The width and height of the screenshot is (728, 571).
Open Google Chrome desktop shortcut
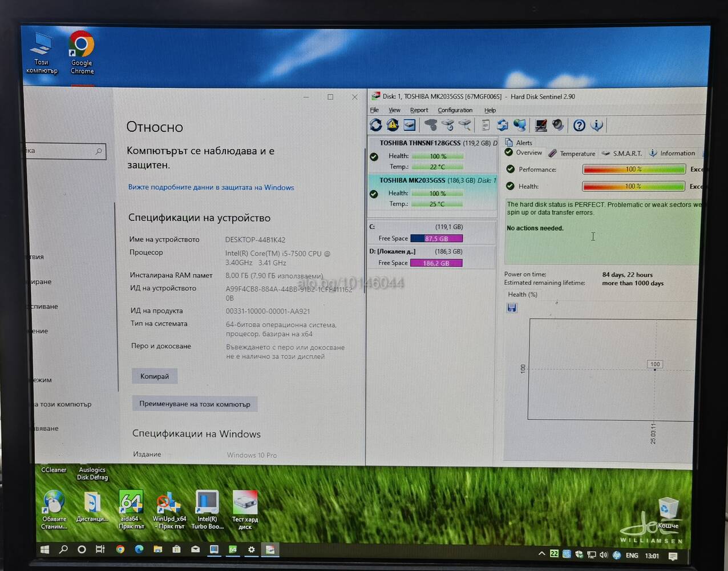(x=82, y=53)
